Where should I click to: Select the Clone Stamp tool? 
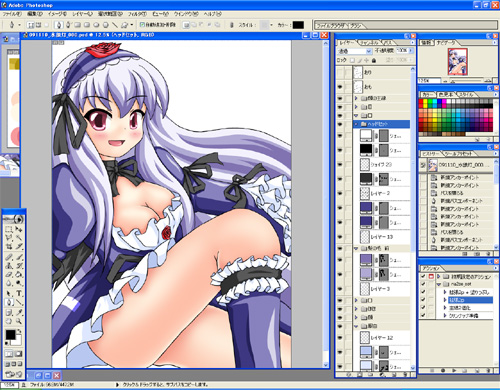click(x=9, y=266)
